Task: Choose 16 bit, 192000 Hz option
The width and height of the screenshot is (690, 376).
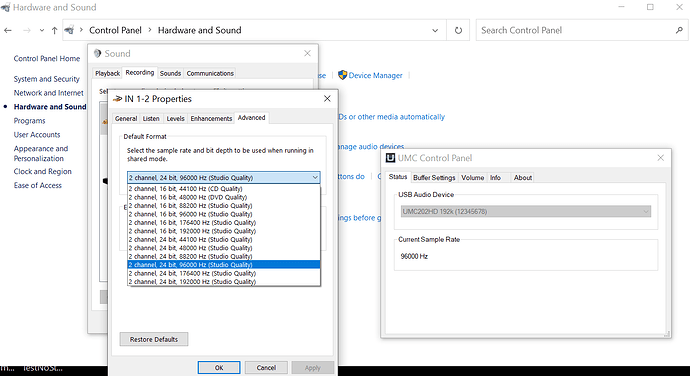Action: tap(224, 231)
